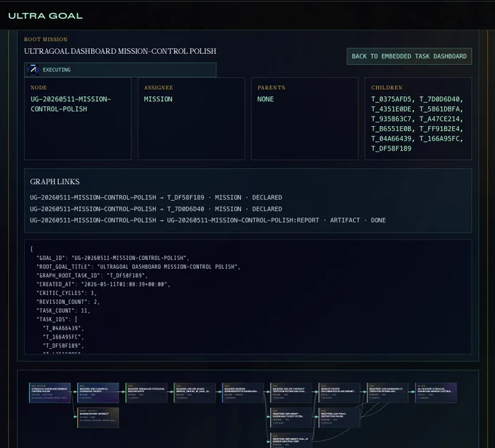Viewport: 495px width, 448px height.
Task: Select the Frontend Add Visual Distinction Polish node
Action: [339, 417]
